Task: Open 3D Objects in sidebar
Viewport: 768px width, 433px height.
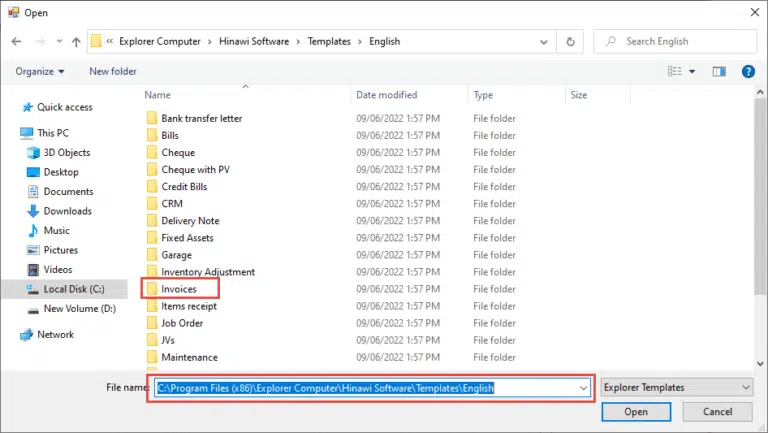Action: pyautogui.click(x=59, y=152)
